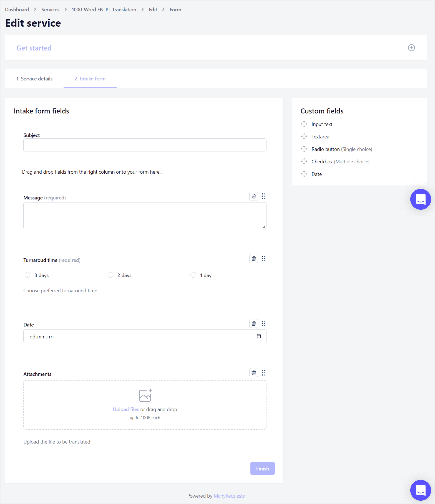Click the Input text custom field label

322,124
